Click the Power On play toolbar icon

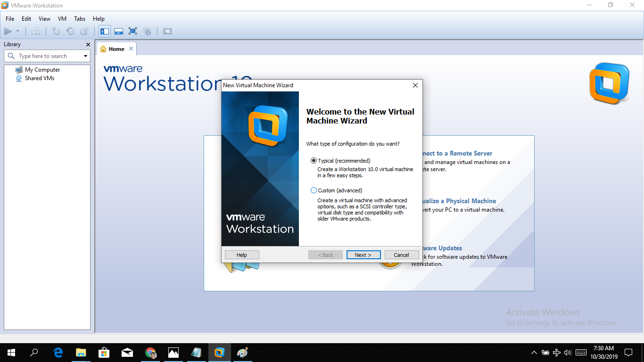click(x=8, y=32)
